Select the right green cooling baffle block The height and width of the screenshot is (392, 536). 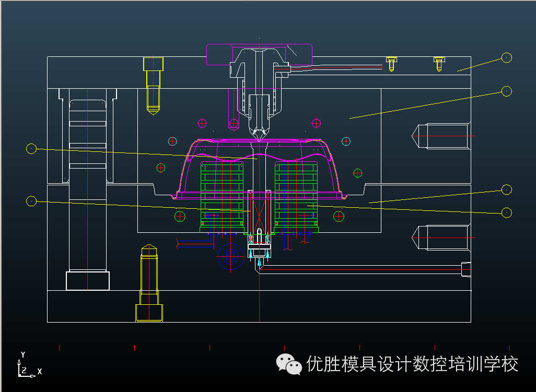(x=296, y=197)
